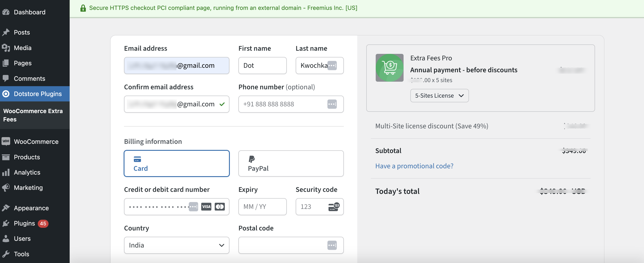Click the Media camera icon
Viewport: 644px width, 263px height.
point(6,48)
